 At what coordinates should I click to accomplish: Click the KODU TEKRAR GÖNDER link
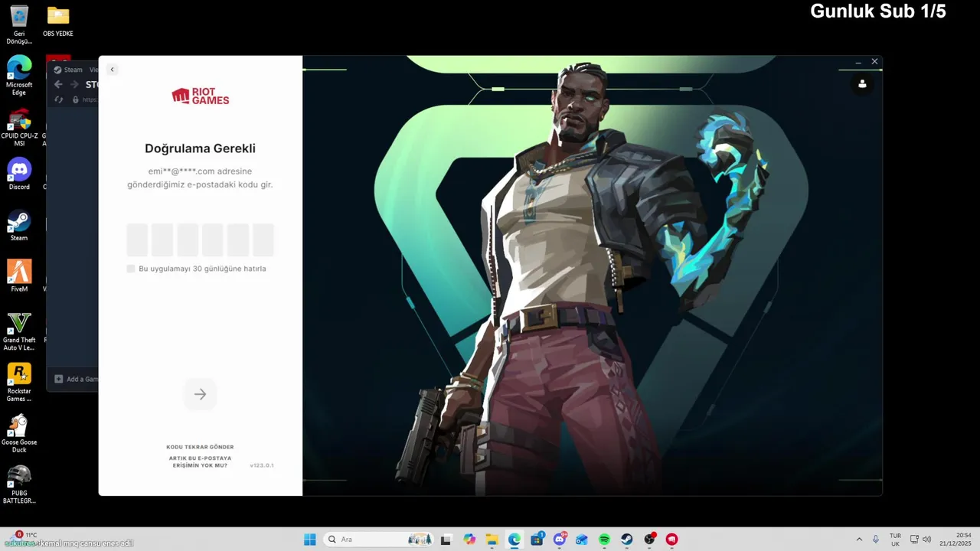(x=200, y=447)
